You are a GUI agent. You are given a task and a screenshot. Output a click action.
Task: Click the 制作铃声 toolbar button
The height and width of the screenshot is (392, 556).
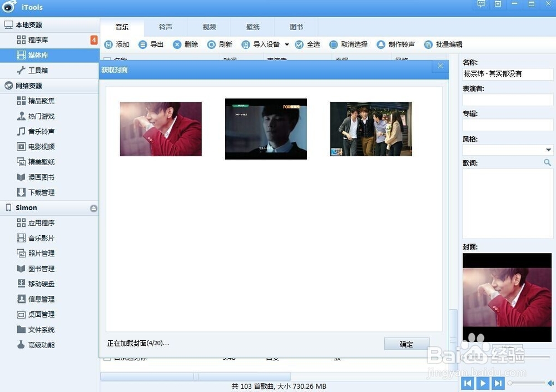(x=396, y=44)
